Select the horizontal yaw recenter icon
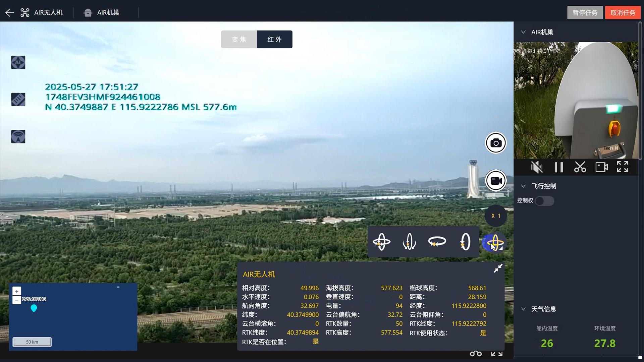The width and height of the screenshot is (644, 362). pyautogui.click(x=437, y=242)
